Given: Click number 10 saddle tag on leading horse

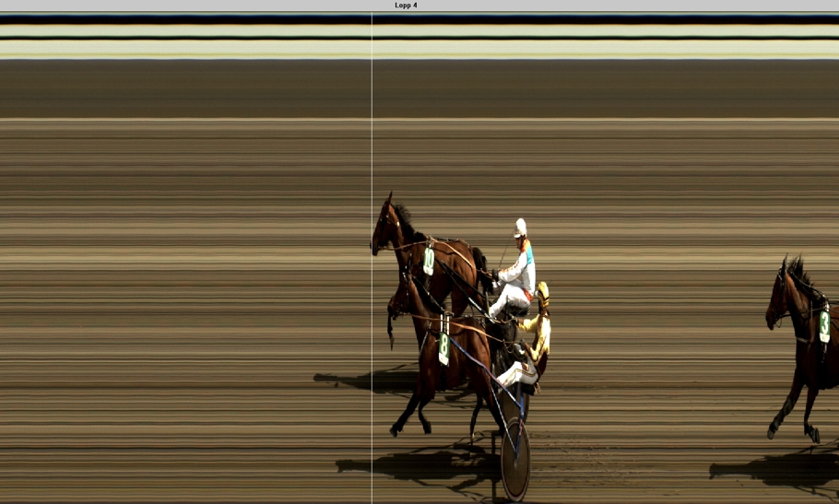Looking at the screenshot, I should pos(429,261).
